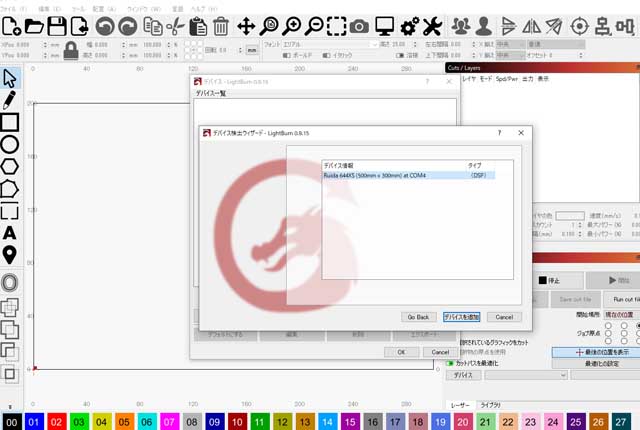Click the 最適化の設定 button
This screenshot has width=640, height=430.
coord(596,364)
